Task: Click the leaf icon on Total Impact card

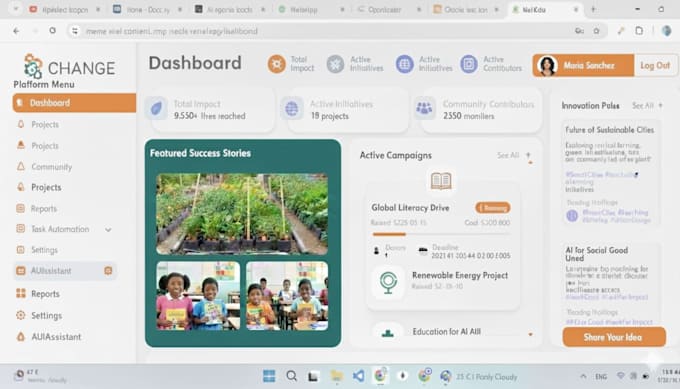Action: click(x=156, y=108)
